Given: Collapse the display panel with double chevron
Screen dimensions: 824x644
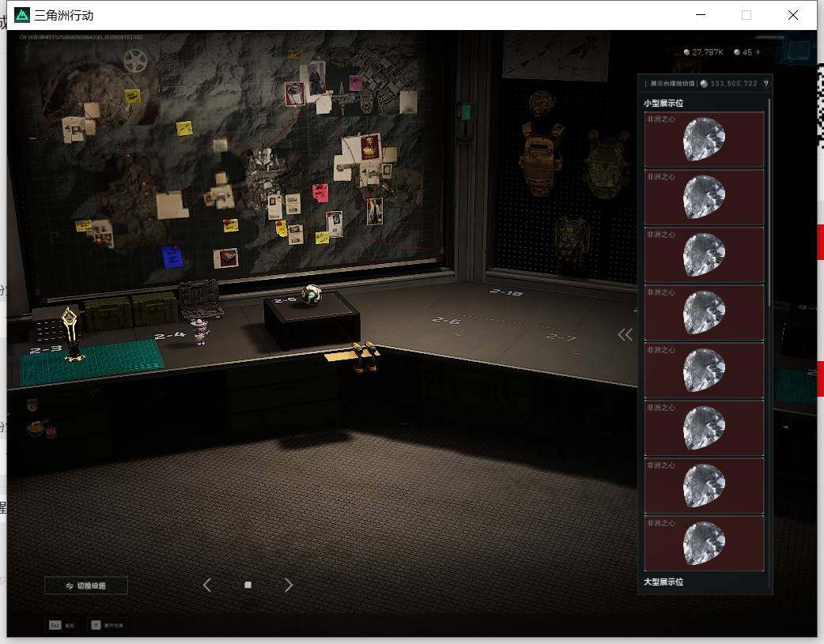Looking at the screenshot, I should (625, 334).
